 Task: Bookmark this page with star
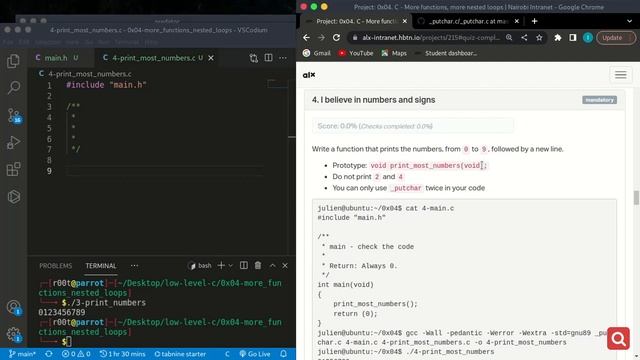tap(539, 38)
